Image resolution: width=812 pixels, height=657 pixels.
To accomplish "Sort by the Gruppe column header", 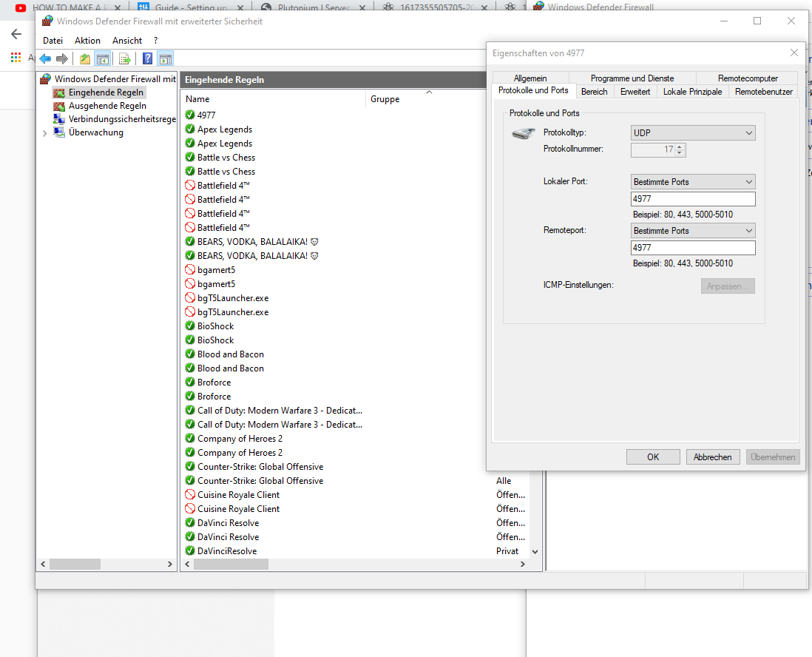I will 385,99.
